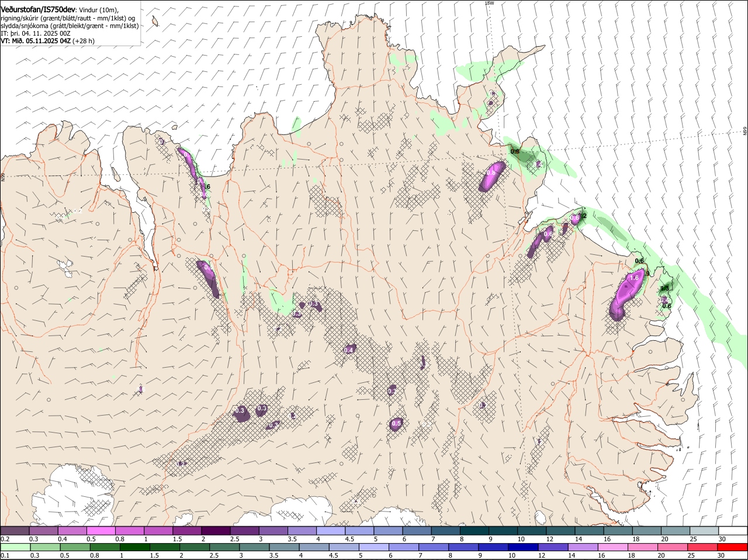The width and height of the screenshot is (748, 560).
Task: Click the snow scale swatch between 1 and 1.5
Action: pos(158,531)
